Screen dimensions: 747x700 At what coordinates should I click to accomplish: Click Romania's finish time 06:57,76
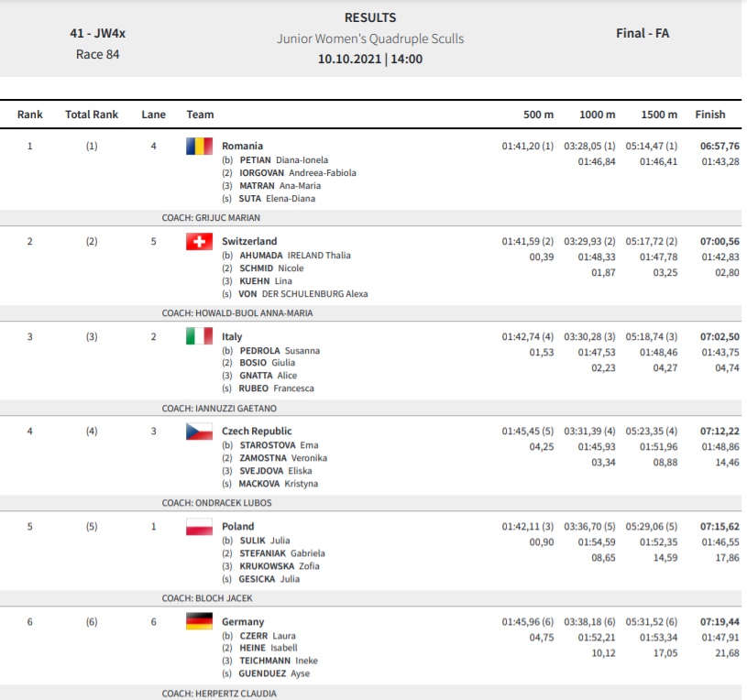[720, 147]
